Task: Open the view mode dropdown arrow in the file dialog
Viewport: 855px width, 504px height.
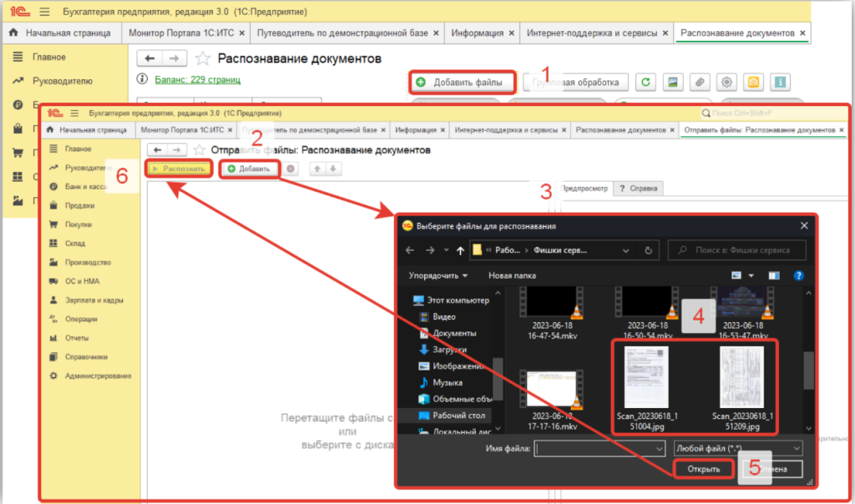Action: click(751, 275)
